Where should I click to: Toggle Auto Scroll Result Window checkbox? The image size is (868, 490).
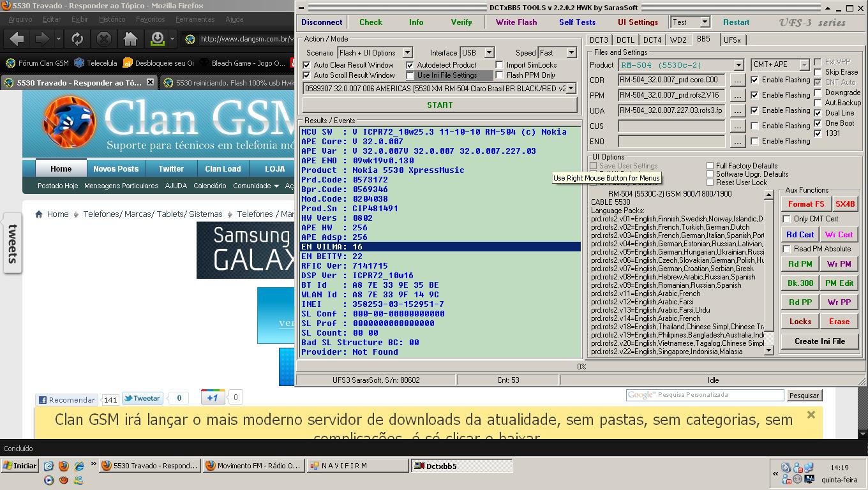tap(306, 75)
